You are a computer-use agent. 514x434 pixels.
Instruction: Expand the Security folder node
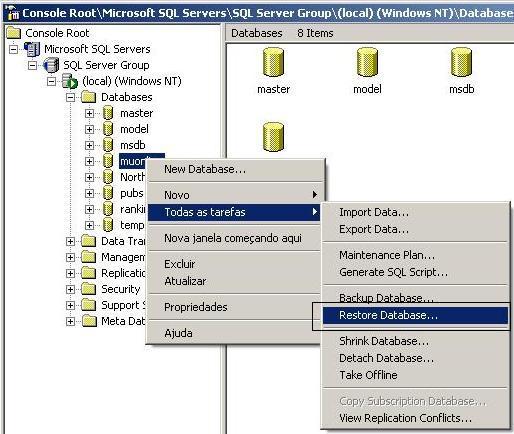pyautogui.click(x=70, y=289)
